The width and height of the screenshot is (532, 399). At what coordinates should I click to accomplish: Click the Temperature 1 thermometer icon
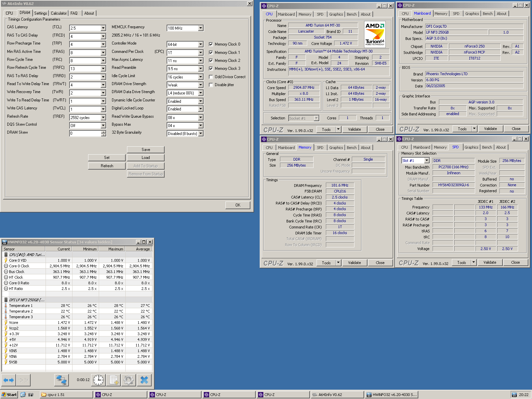click(6, 306)
